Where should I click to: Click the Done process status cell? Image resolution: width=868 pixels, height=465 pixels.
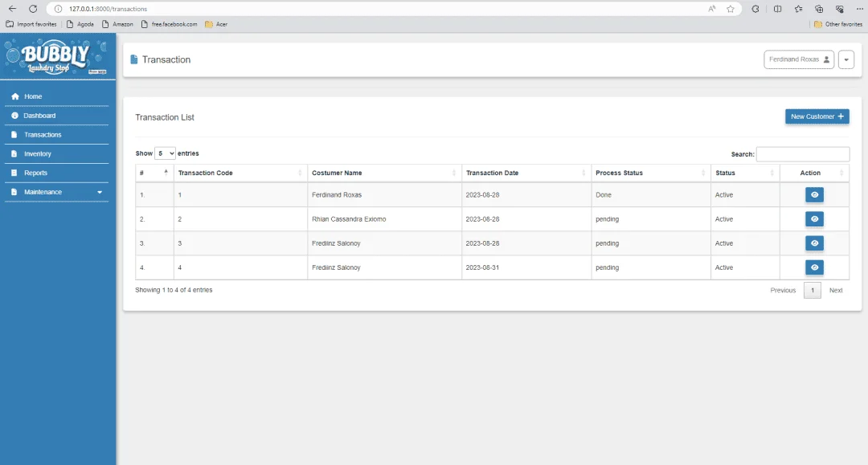(651, 194)
